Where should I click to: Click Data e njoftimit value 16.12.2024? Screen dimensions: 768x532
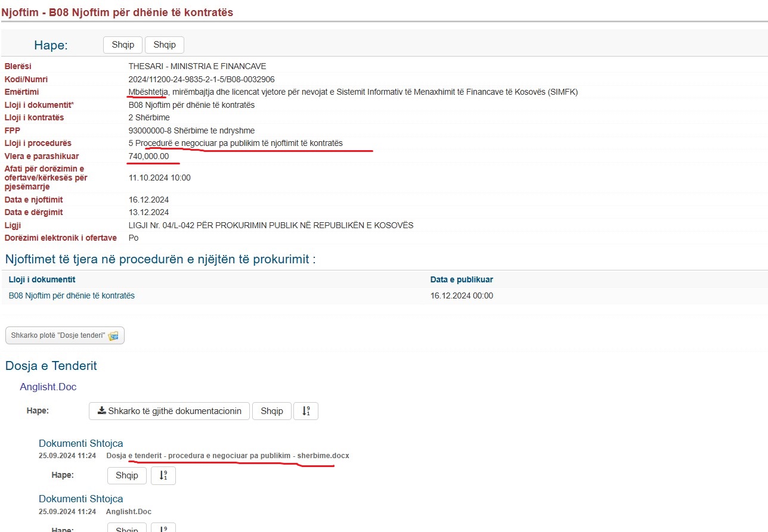point(149,200)
